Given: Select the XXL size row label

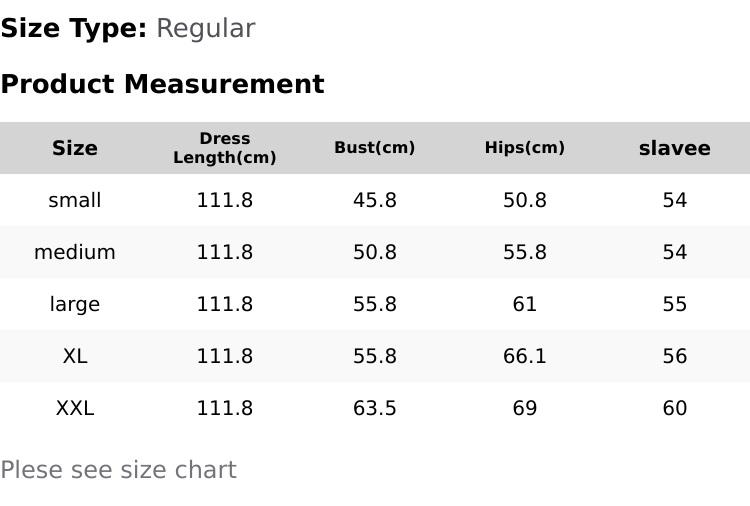Looking at the screenshot, I should point(75,408).
